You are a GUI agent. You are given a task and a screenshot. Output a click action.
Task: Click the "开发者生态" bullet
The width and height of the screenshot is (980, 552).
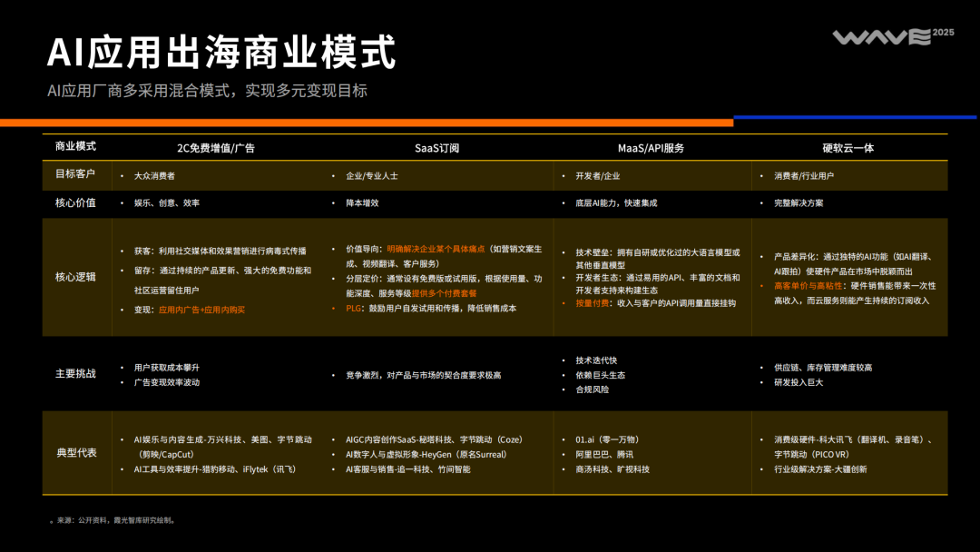point(658,284)
